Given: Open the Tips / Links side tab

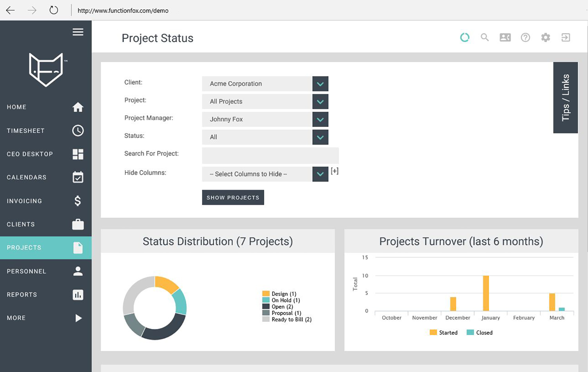Looking at the screenshot, I should (565, 98).
